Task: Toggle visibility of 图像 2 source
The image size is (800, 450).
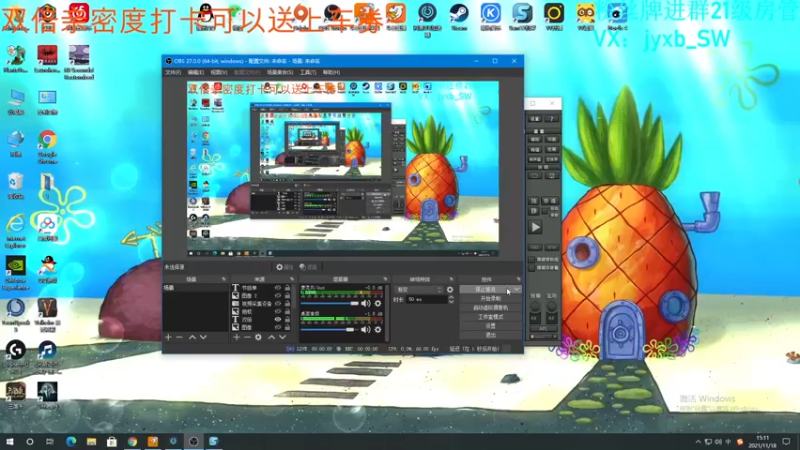Action: (278, 296)
